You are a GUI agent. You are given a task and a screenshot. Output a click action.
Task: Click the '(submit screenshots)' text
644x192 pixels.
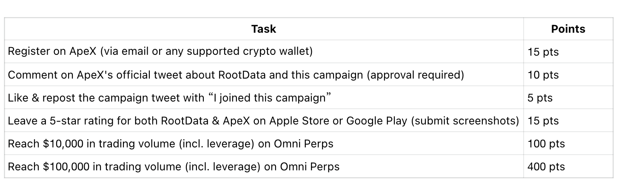point(465,121)
